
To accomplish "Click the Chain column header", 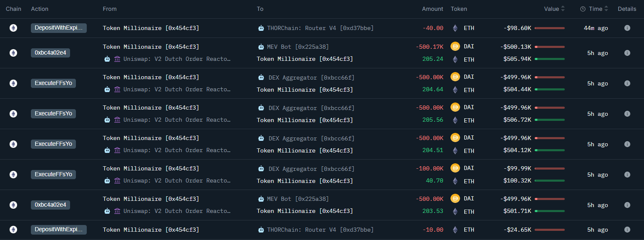I will [13, 9].
